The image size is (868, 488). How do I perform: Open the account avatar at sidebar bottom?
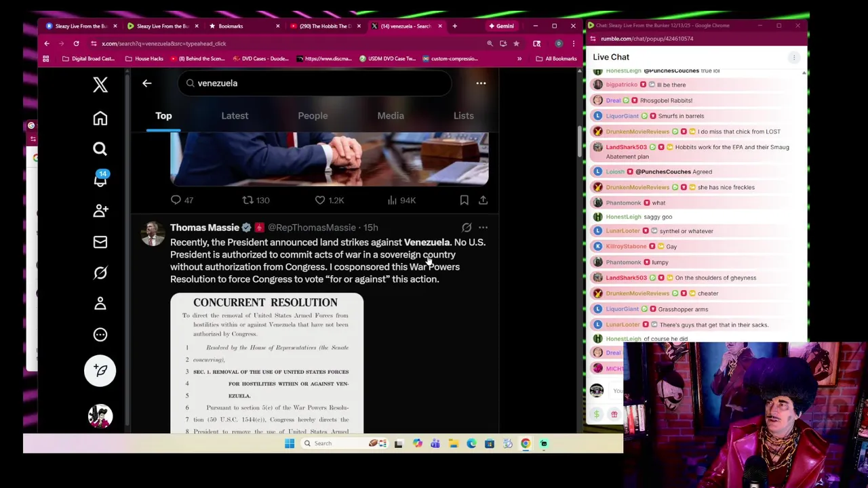coord(100,416)
